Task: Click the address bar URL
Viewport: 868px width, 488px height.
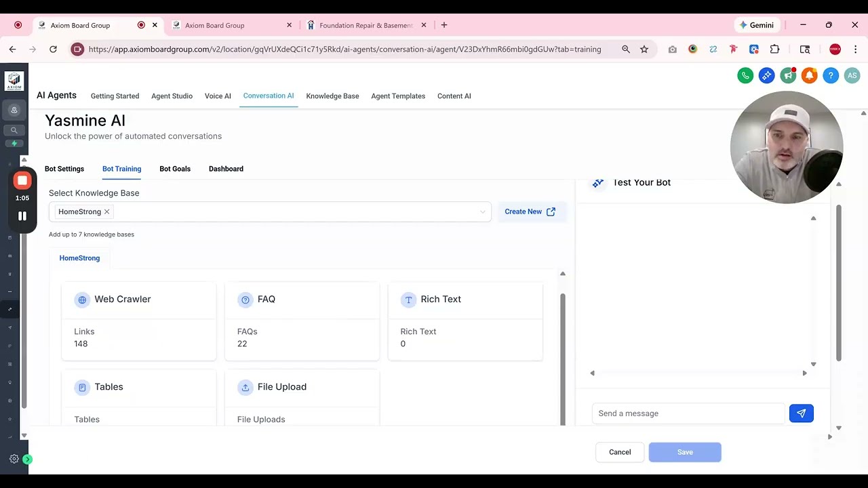Action: (344, 49)
